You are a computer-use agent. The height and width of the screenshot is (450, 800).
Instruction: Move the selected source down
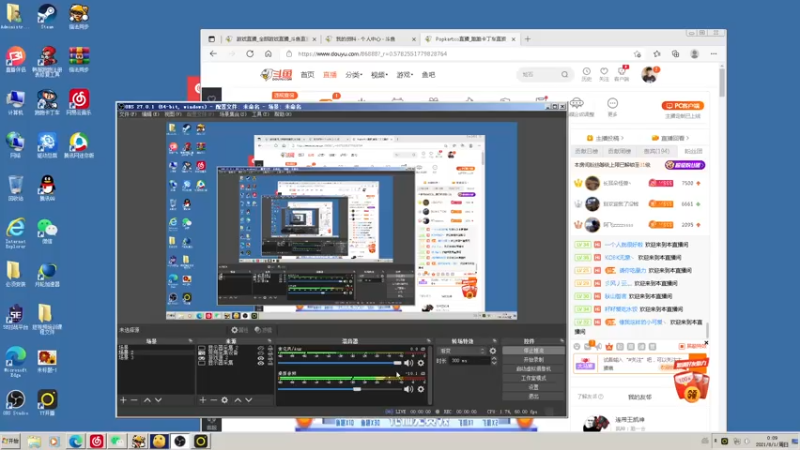point(249,400)
